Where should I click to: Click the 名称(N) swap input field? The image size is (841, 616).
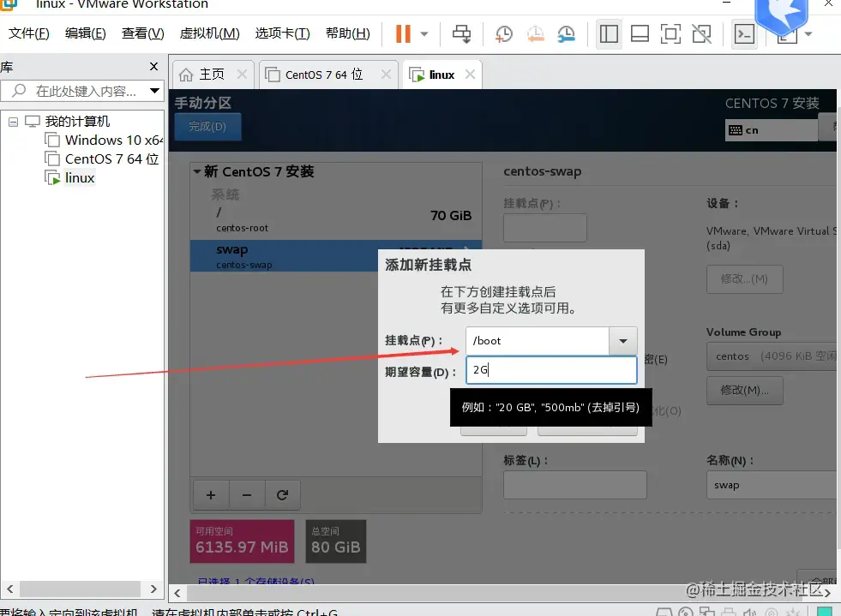click(x=773, y=485)
